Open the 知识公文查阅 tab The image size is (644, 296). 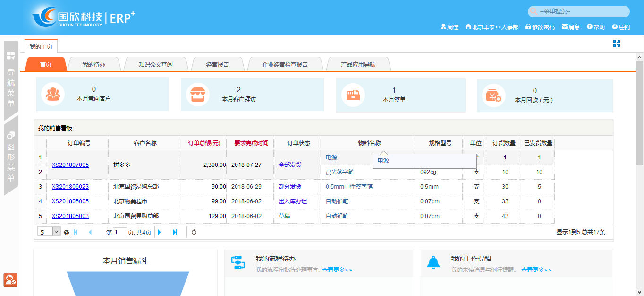click(155, 64)
